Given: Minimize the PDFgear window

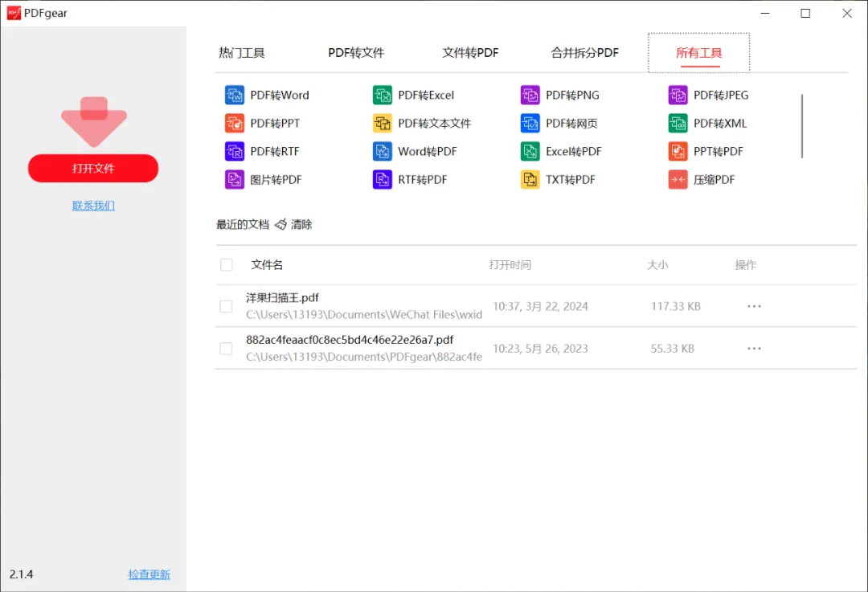Looking at the screenshot, I should (765, 13).
